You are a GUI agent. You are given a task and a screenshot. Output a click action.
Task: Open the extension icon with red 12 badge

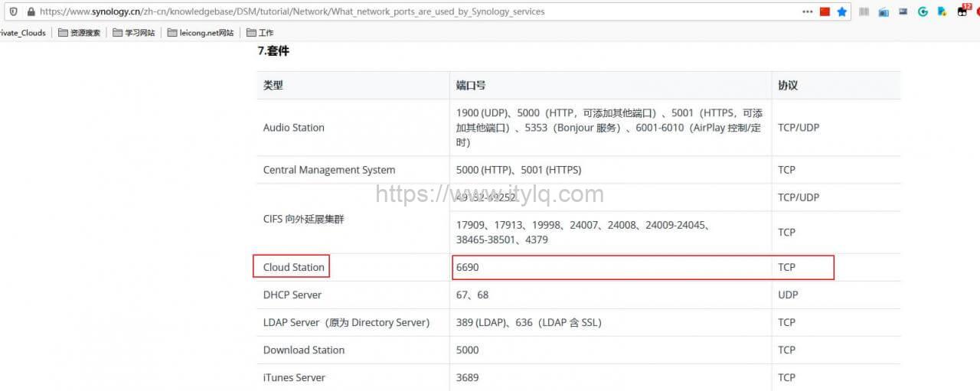(x=963, y=11)
